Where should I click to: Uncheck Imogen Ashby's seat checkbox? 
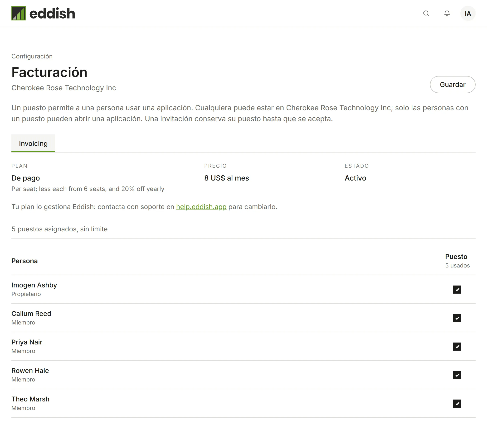click(x=457, y=290)
